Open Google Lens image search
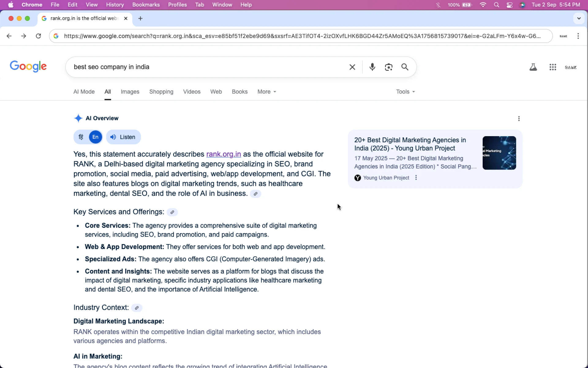This screenshot has height=368, width=588. tap(388, 67)
